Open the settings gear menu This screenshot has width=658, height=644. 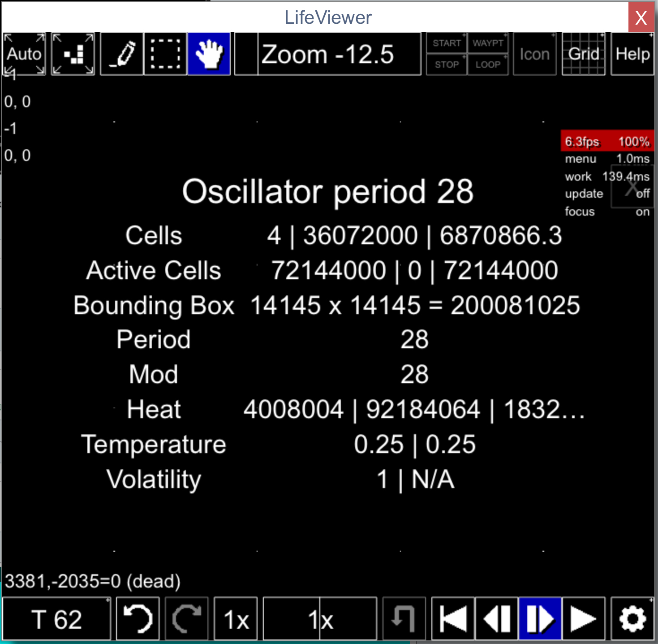[632, 619]
